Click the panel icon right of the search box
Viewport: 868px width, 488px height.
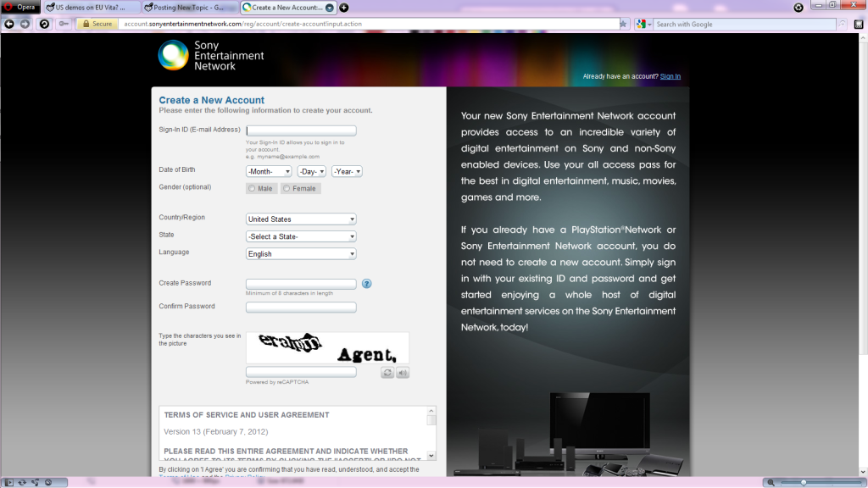click(859, 24)
